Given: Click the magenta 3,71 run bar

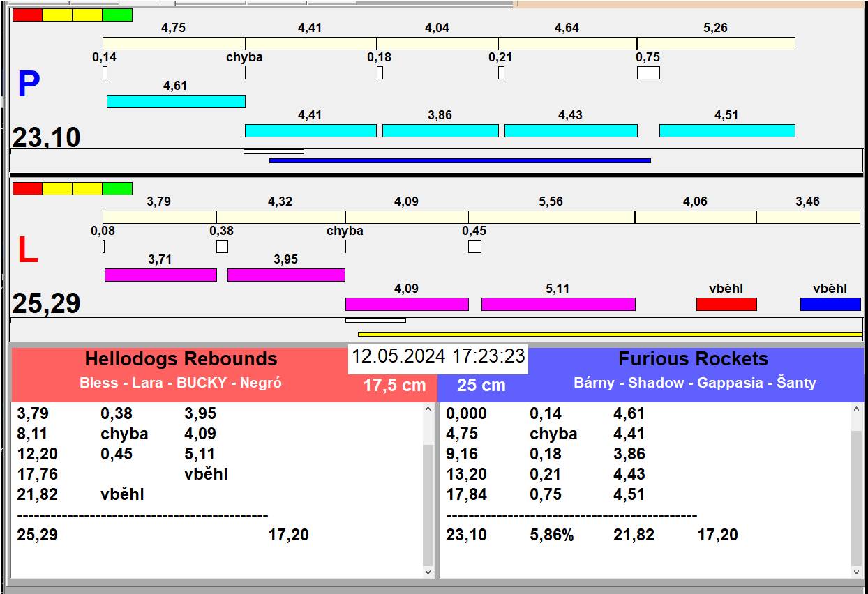Looking at the screenshot, I should (x=160, y=275).
